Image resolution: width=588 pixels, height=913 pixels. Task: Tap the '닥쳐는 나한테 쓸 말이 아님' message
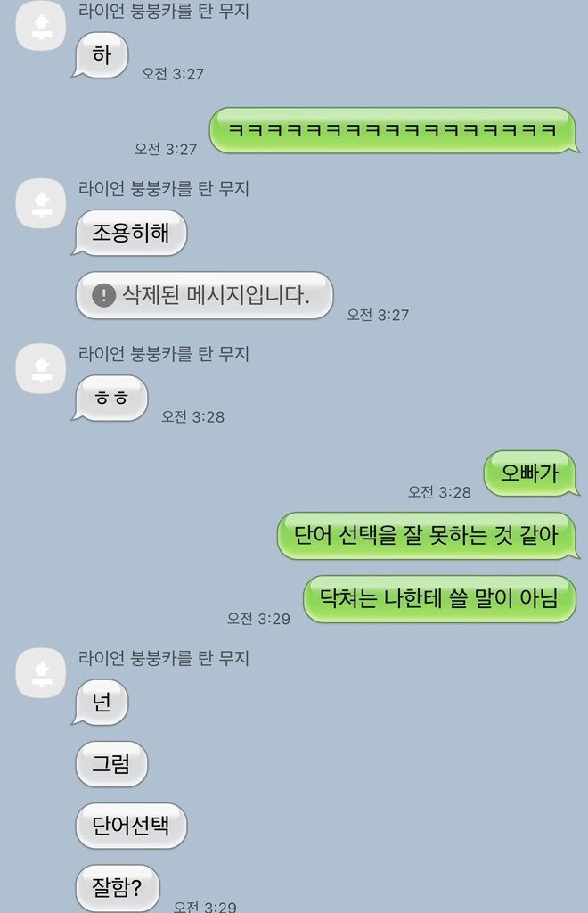tap(441, 598)
